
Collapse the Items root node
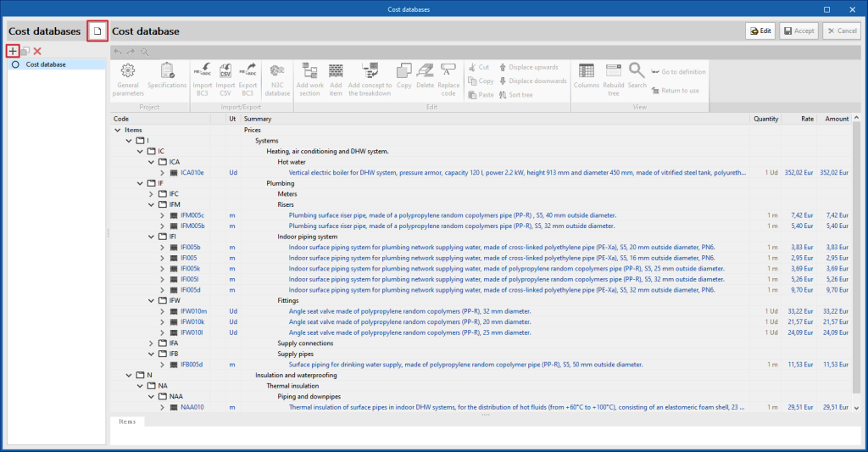tap(117, 130)
